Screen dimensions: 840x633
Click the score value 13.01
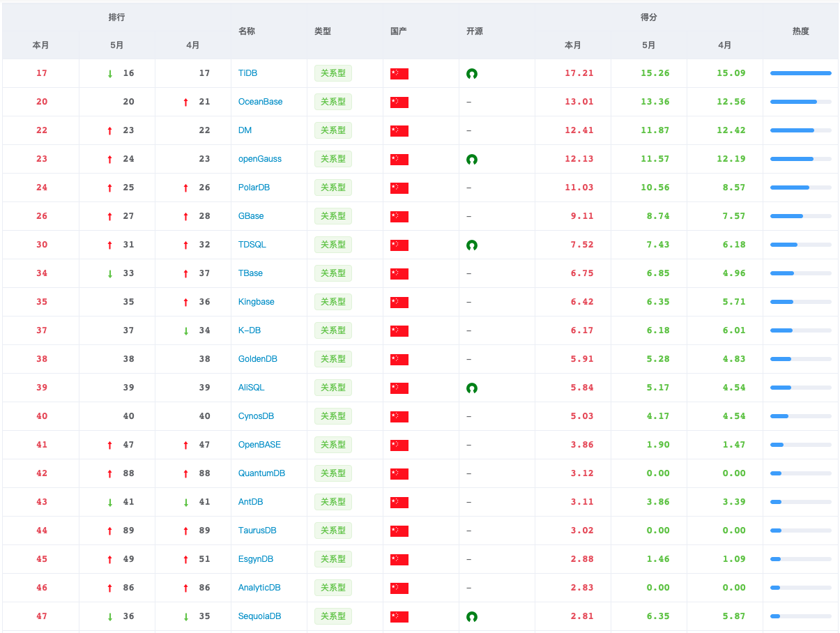click(x=579, y=102)
